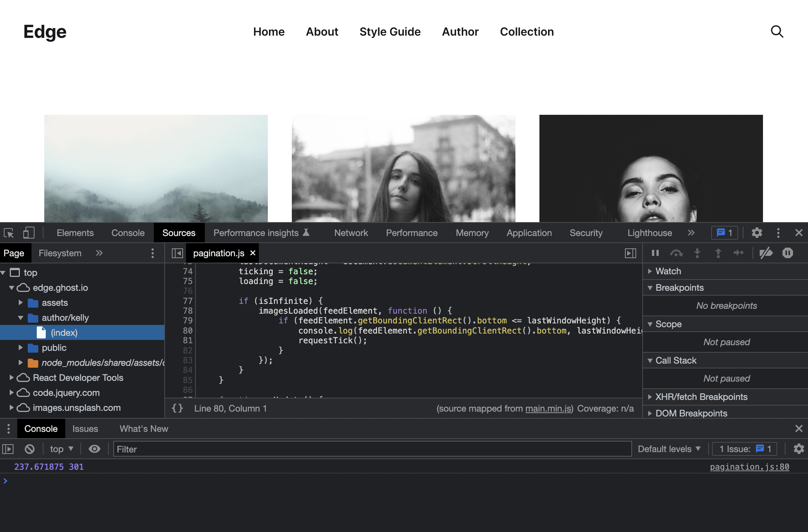This screenshot has height=532, width=808.
Task: Click the Toggle device toolbar icon
Action: (28, 233)
